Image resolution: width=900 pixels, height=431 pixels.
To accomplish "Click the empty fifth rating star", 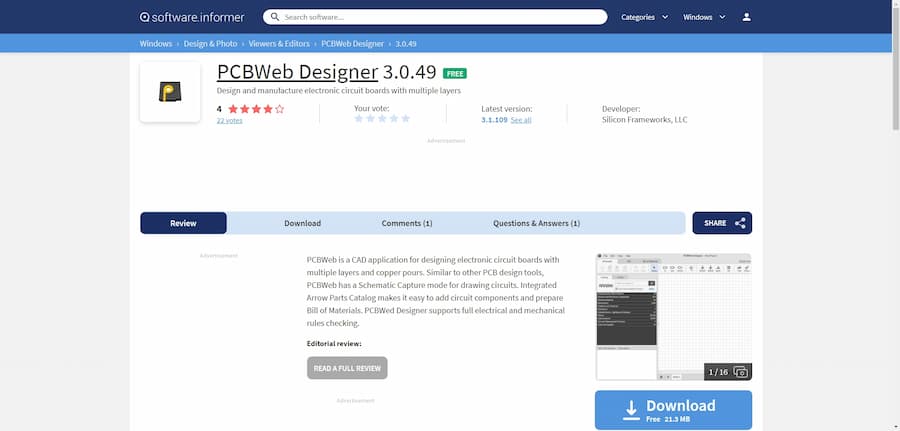I will pyautogui.click(x=280, y=108).
